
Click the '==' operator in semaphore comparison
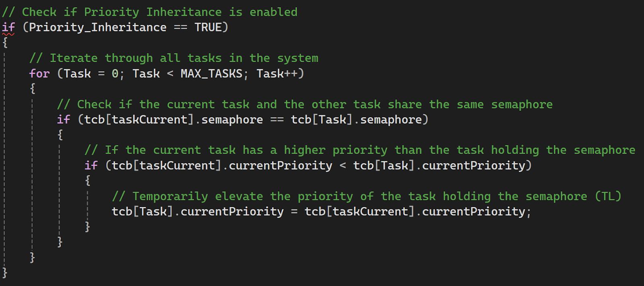click(277, 120)
